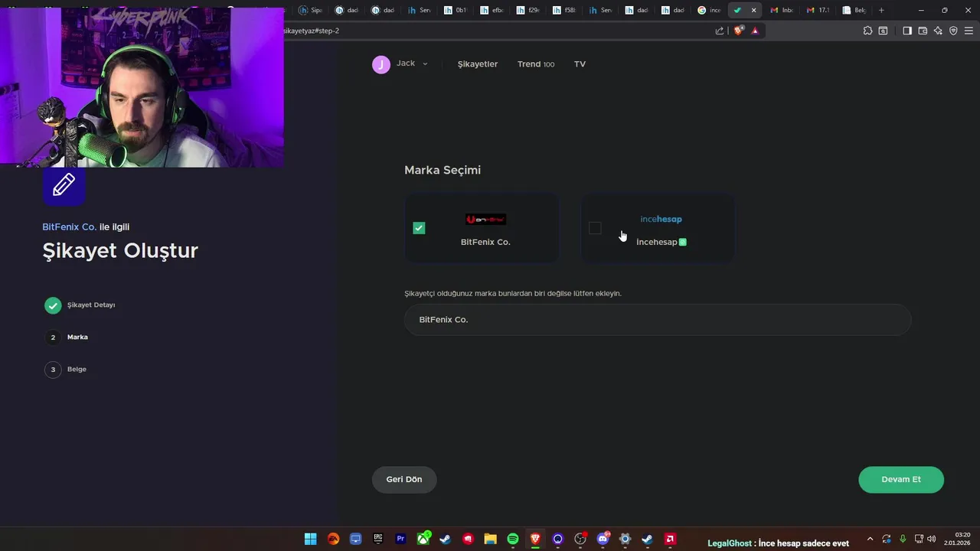
Task: Open Discord in taskbar
Action: [x=603, y=539]
